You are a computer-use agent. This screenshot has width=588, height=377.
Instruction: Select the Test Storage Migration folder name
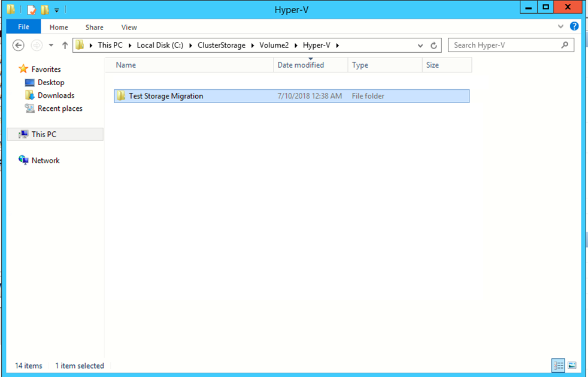pos(166,96)
